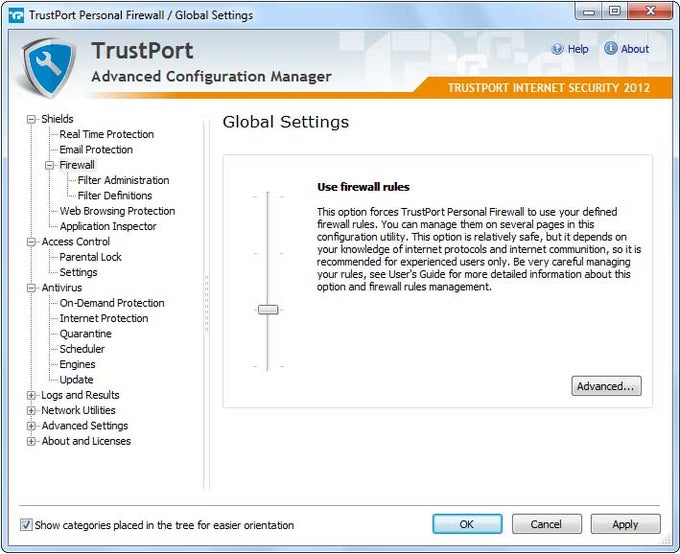The image size is (680, 554).
Task: Select Real Time Protection in tree
Action: pyautogui.click(x=107, y=134)
